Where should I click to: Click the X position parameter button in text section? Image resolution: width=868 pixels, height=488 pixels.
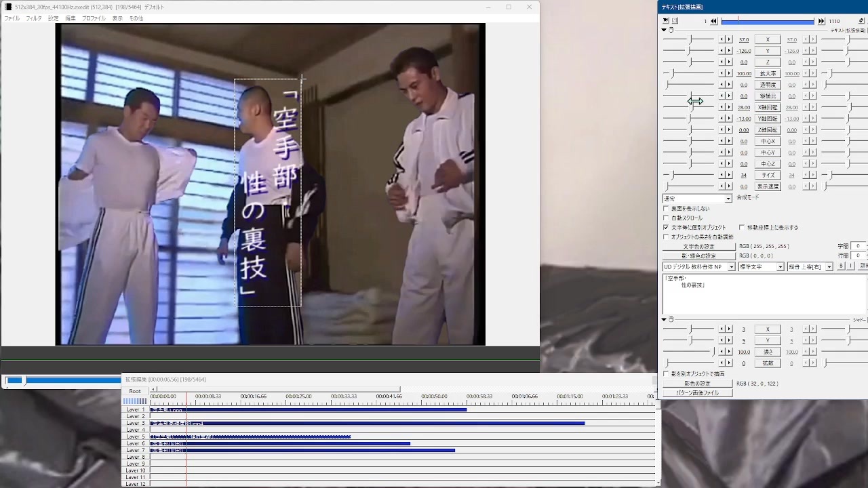click(x=768, y=40)
